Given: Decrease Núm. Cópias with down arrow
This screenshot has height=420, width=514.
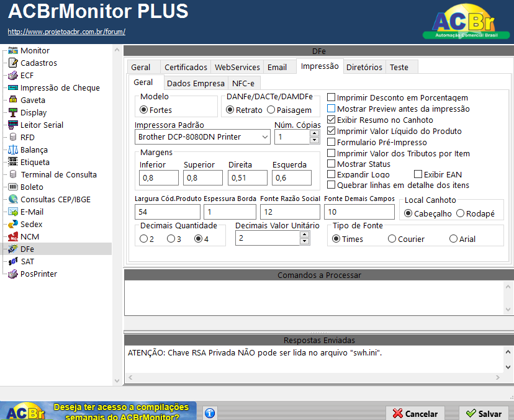Looking at the screenshot, I should [x=314, y=140].
